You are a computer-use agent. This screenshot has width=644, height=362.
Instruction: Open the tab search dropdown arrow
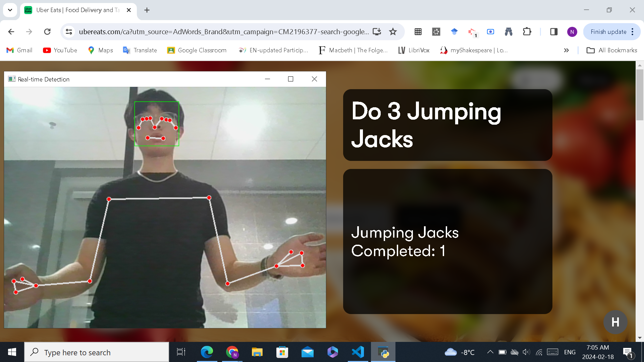pos(10,10)
